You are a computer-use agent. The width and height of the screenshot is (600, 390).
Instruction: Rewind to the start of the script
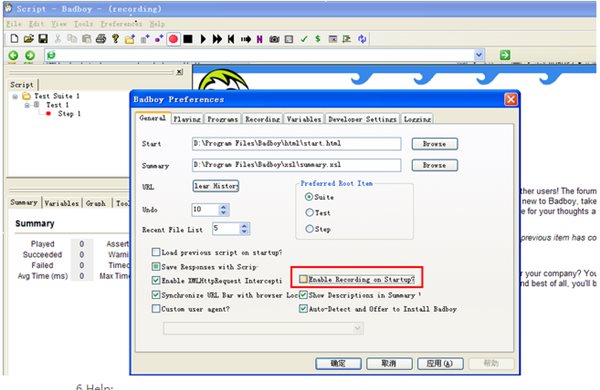[231, 39]
